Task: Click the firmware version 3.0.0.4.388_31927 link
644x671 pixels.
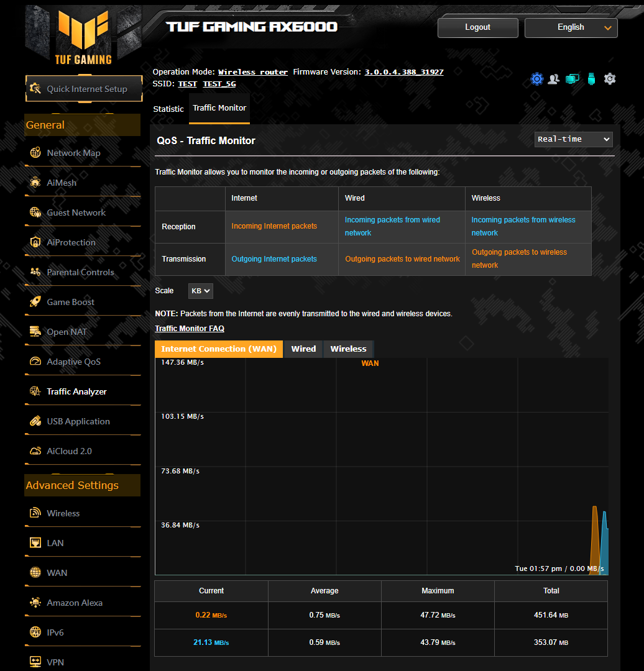Action: pos(404,72)
